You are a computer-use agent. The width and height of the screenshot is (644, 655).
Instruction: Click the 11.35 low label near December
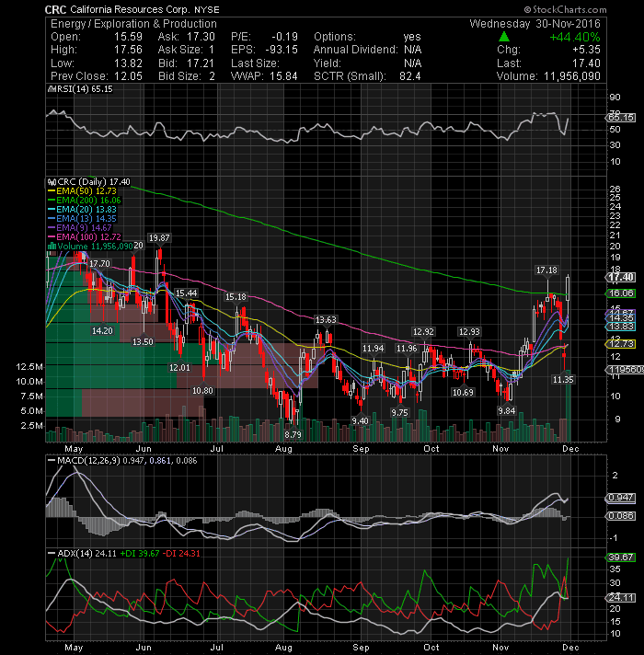click(563, 380)
